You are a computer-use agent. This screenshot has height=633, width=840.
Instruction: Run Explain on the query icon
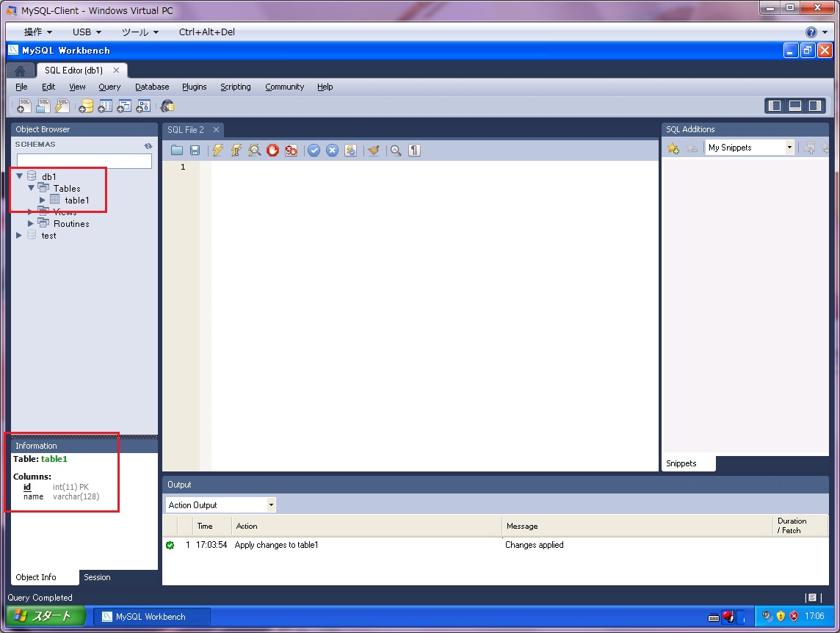point(254,151)
